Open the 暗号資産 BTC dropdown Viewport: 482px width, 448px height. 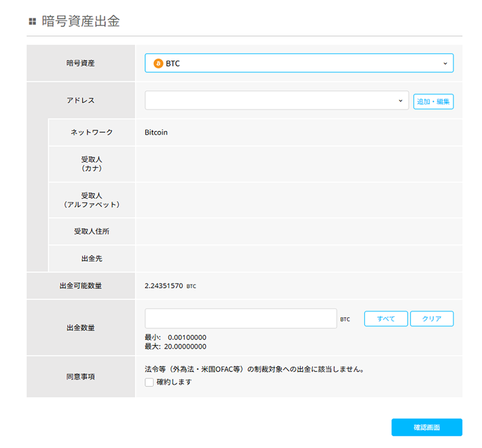pos(299,63)
